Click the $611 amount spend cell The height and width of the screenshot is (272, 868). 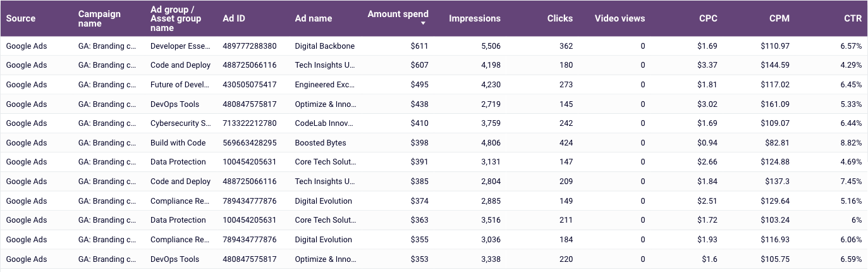419,46
